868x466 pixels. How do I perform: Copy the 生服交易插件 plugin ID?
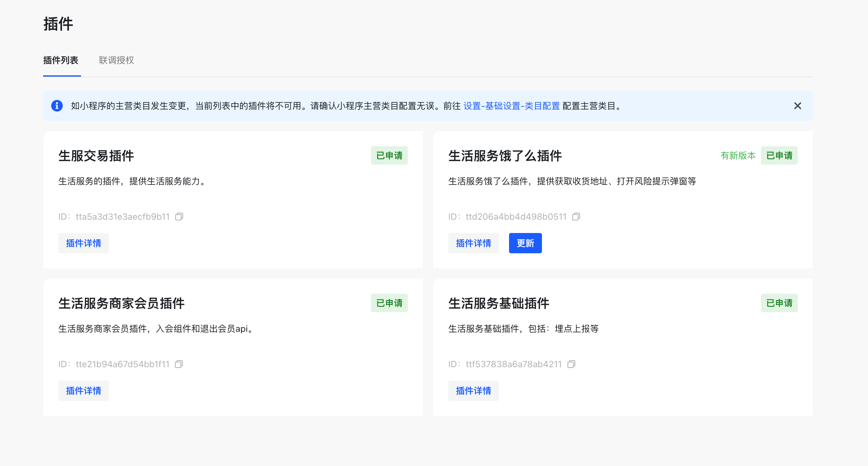pyautogui.click(x=179, y=216)
